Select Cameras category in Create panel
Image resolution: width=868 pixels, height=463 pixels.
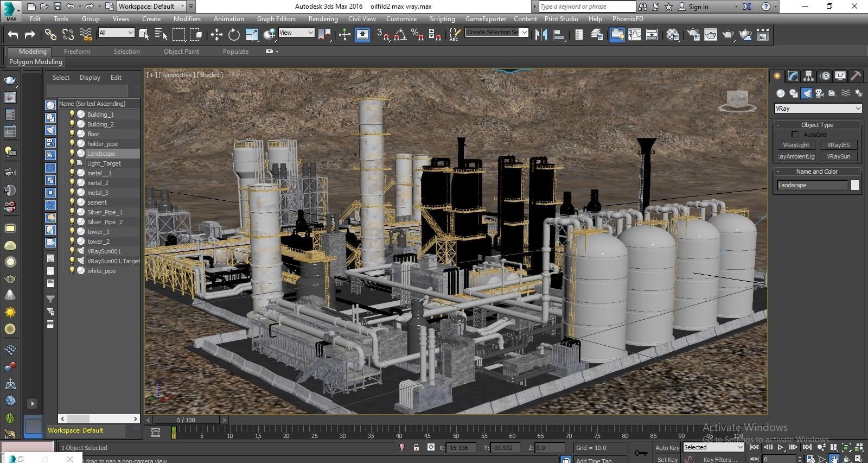coord(820,93)
